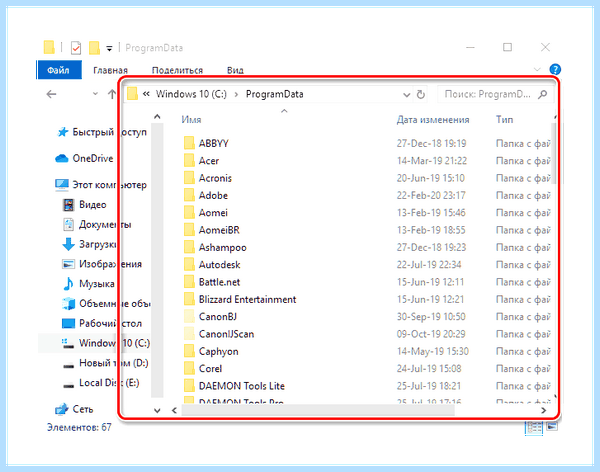The image size is (600, 472).
Task: Open the Видео folder in sidebar
Action: (84, 205)
